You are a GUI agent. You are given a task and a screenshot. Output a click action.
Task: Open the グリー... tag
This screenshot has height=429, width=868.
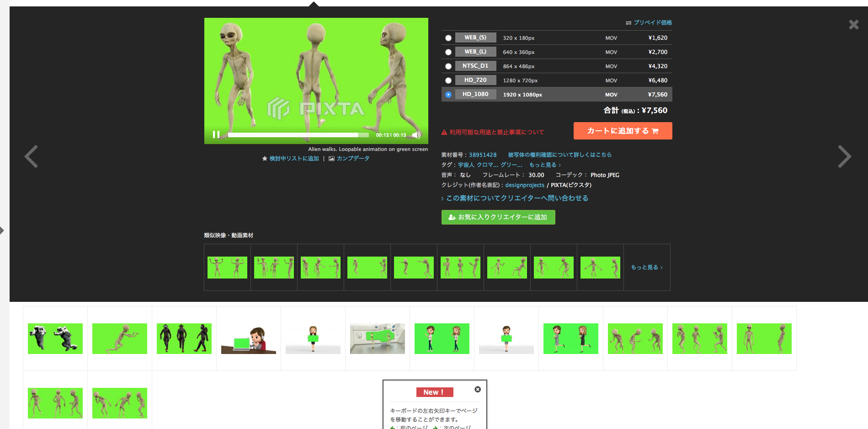[511, 165]
